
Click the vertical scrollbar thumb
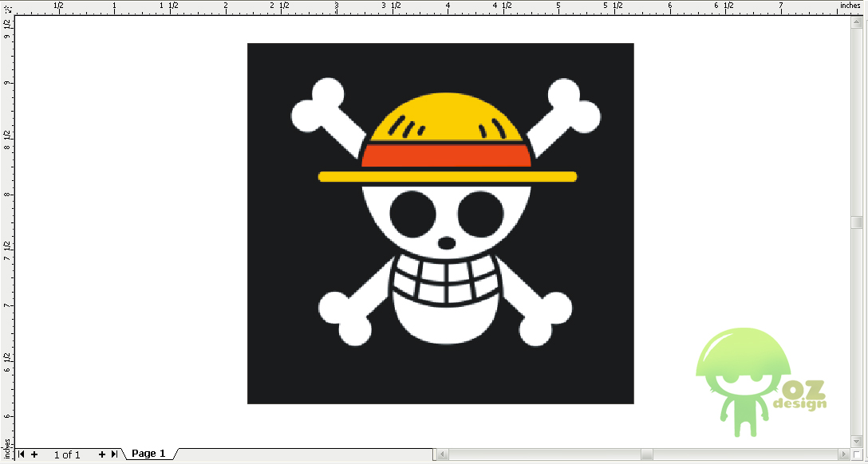tap(857, 221)
